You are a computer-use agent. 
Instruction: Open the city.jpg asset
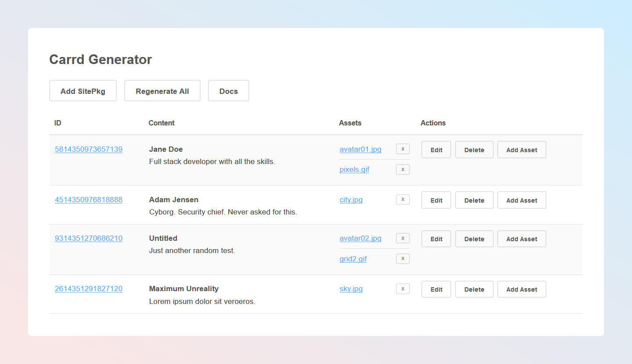click(x=351, y=200)
